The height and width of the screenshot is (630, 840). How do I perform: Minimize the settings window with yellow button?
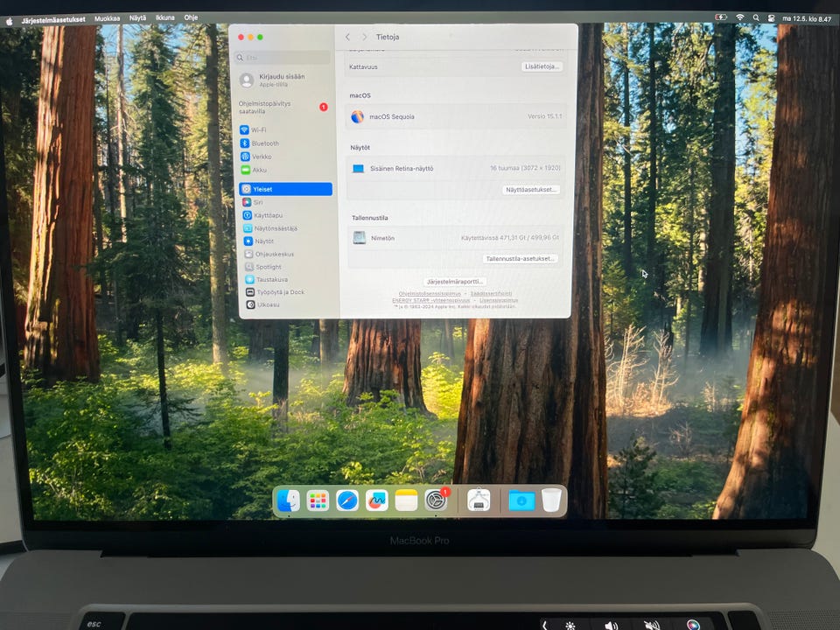(251, 37)
